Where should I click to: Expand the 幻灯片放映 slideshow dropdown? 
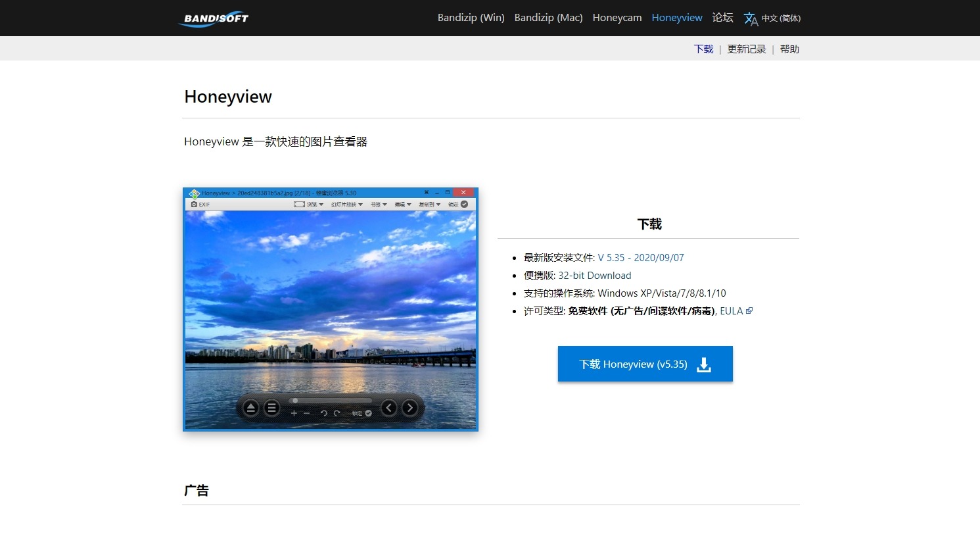click(346, 205)
